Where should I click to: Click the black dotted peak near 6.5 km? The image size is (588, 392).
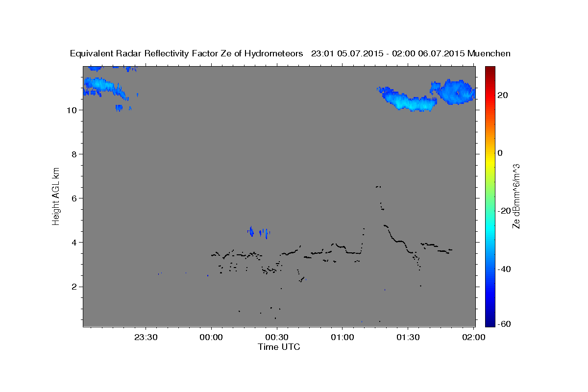[x=378, y=187]
